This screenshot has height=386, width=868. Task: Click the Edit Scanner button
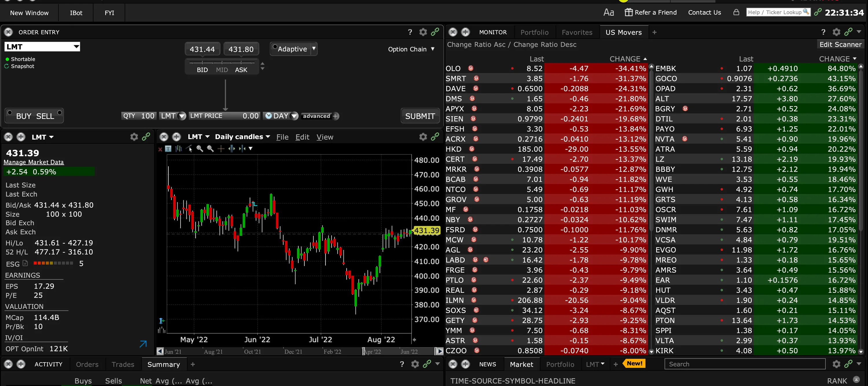841,45
